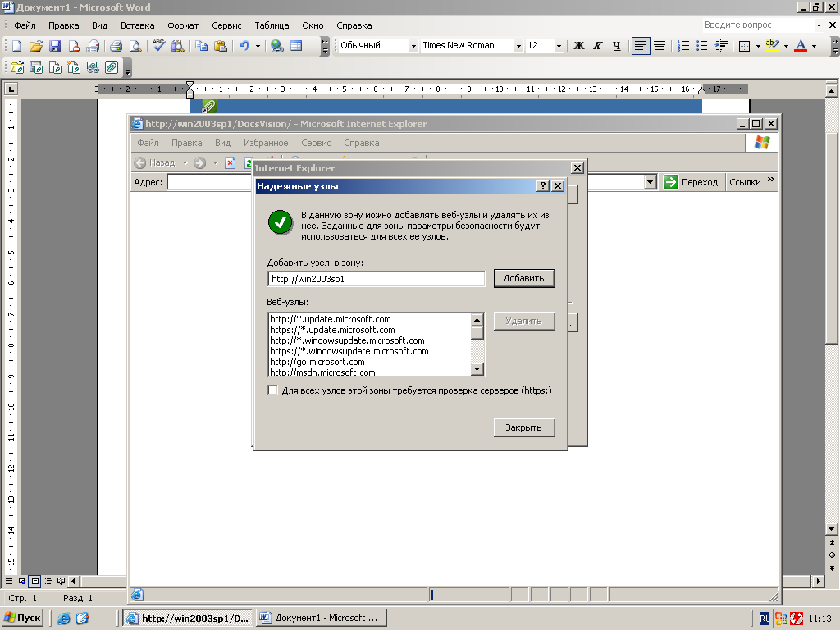This screenshot has height=630, width=840.
Task: Apply yellow highlight color
Action: coord(773,46)
